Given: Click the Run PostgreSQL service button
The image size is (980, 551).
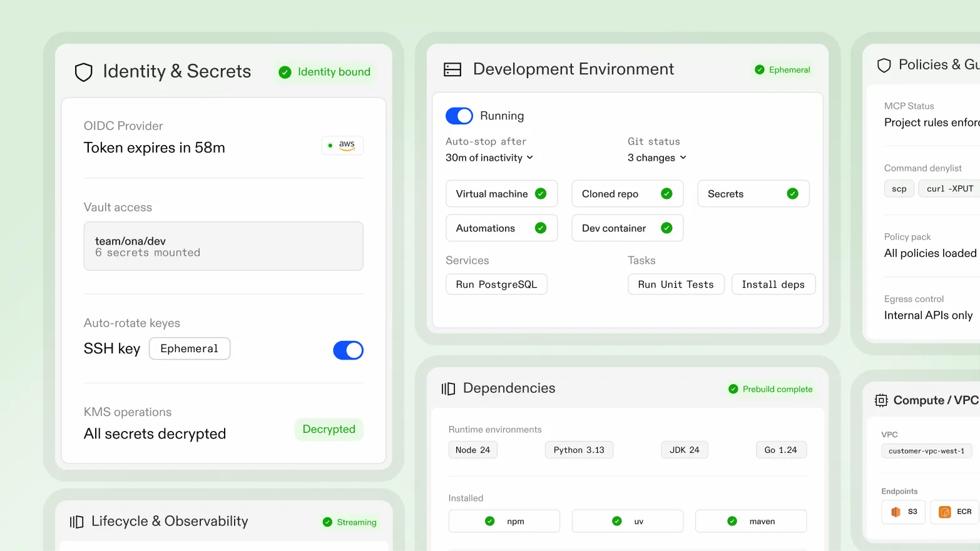Looking at the screenshot, I should coord(496,285).
